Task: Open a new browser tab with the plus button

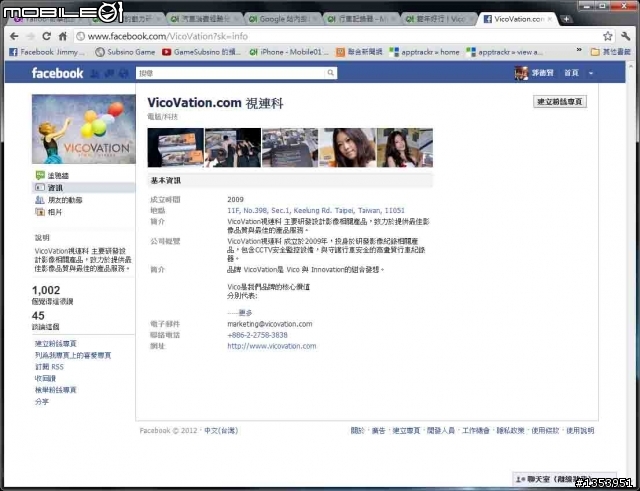Action: point(566,19)
